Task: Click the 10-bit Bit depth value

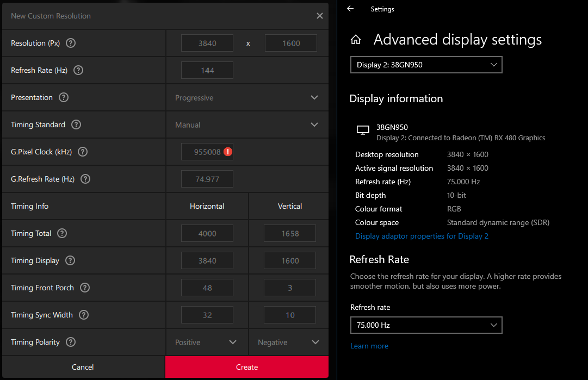Action: [x=456, y=195]
